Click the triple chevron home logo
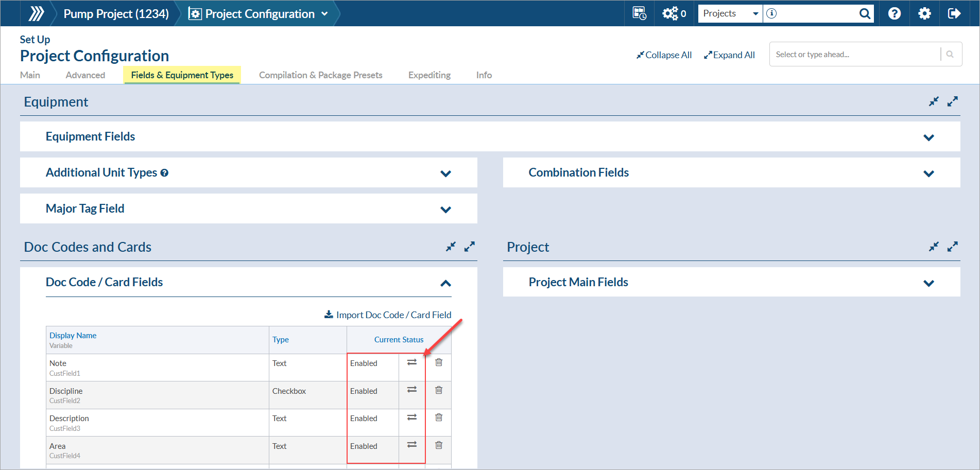This screenshot has width=980, height=470. coord(36,13)
